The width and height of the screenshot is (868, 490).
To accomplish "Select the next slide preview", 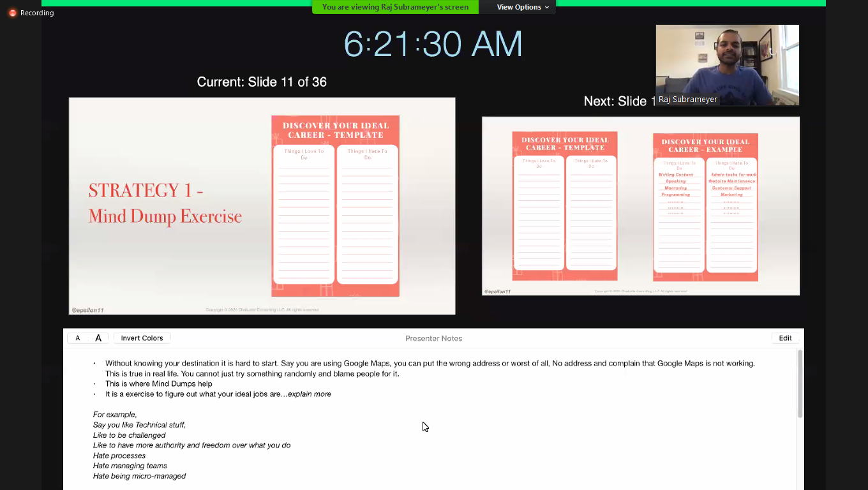I will coord(640,205).
